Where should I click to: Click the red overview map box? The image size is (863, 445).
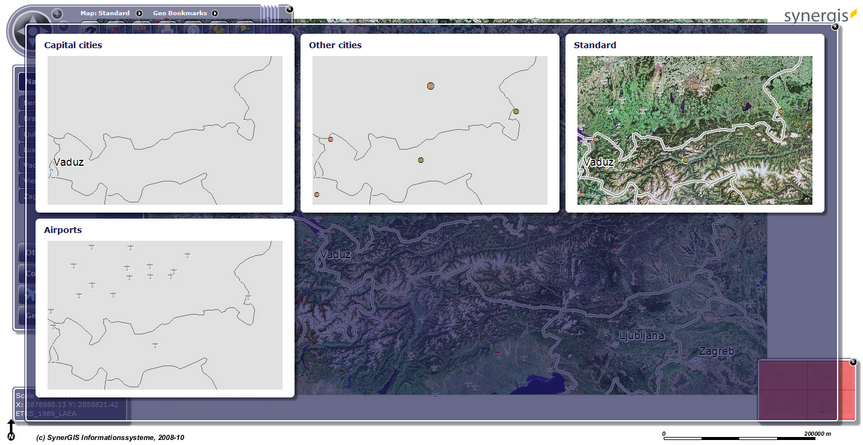(x=806, y=391)
